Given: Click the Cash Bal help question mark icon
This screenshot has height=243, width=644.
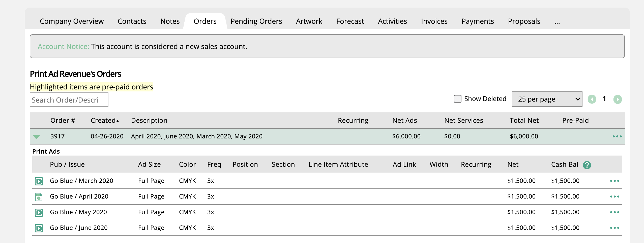Looking at the screenshot, I should [587, 165].
